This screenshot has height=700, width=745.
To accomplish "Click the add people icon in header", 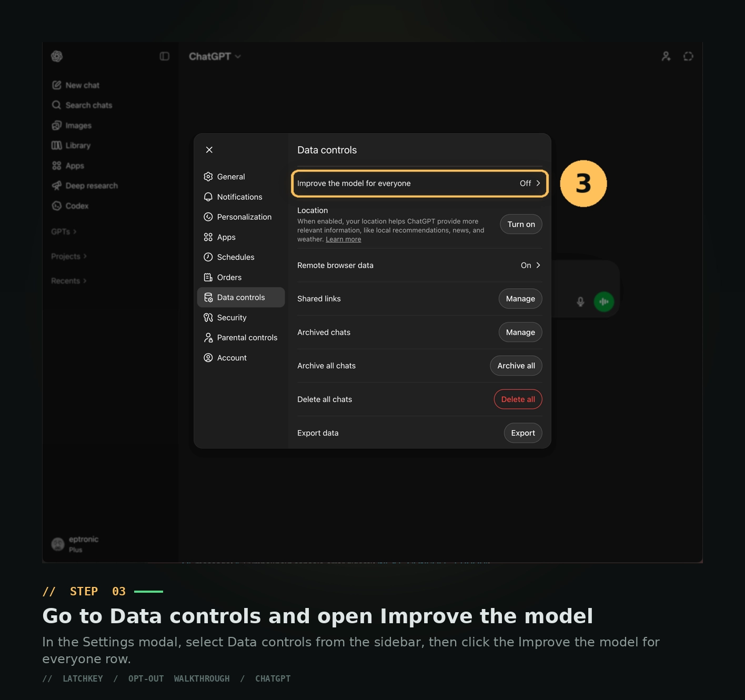I will coord(666,56).
